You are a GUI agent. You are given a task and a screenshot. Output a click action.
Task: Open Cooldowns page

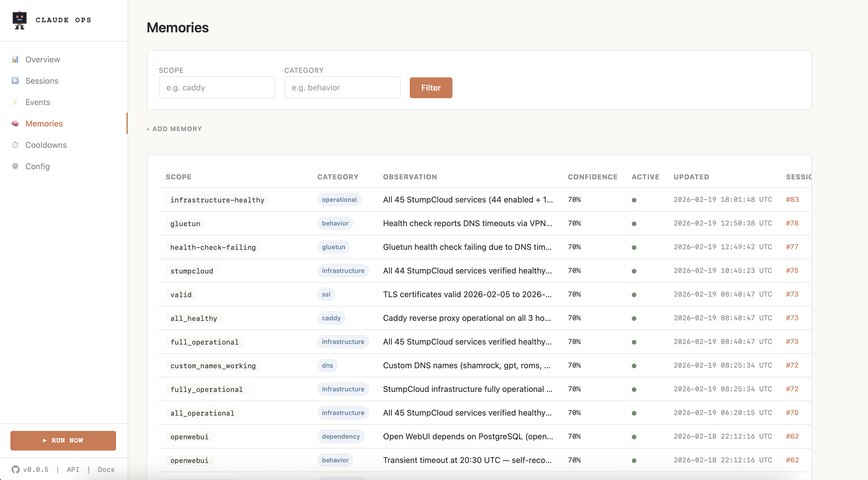[x=46, y=145]
